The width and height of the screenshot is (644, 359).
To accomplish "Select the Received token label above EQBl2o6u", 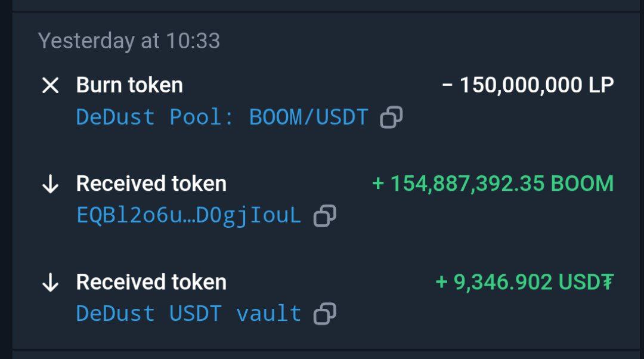I will 151,184.
